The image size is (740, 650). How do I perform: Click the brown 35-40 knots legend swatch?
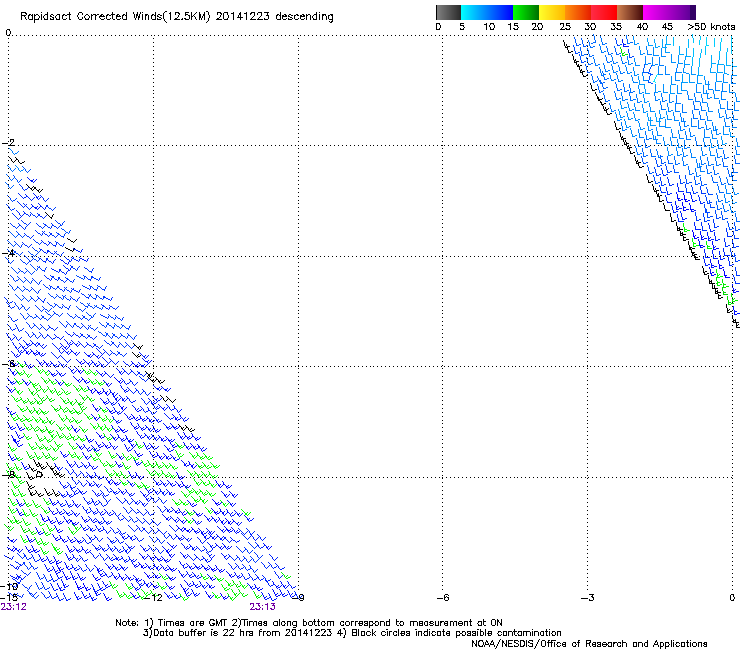630,12
